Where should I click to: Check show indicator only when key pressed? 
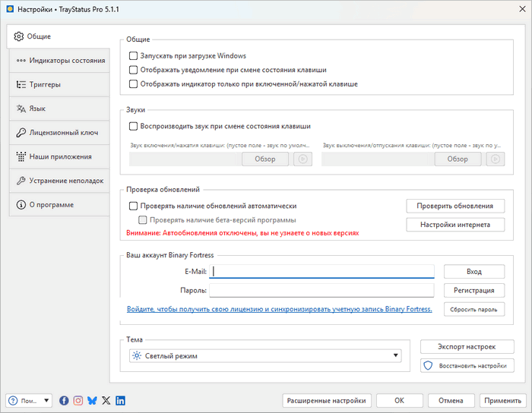[x=133, y=84]
